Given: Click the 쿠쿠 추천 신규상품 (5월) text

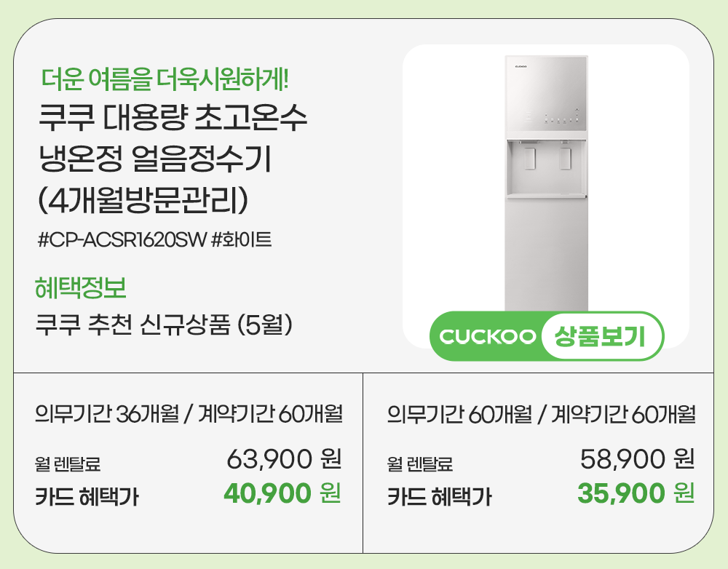Looking at the screenshot, I should click(x=164, y=325).
